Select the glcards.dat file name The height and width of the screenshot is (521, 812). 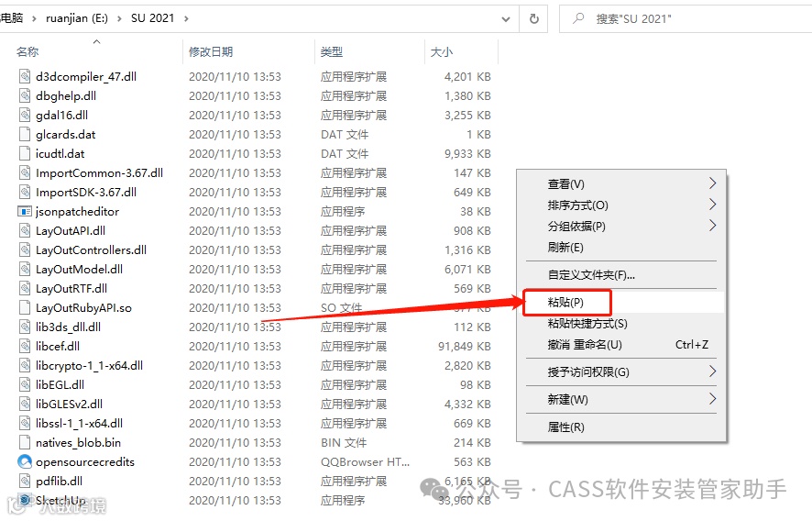pyautogui.click(x=66, y=134)
